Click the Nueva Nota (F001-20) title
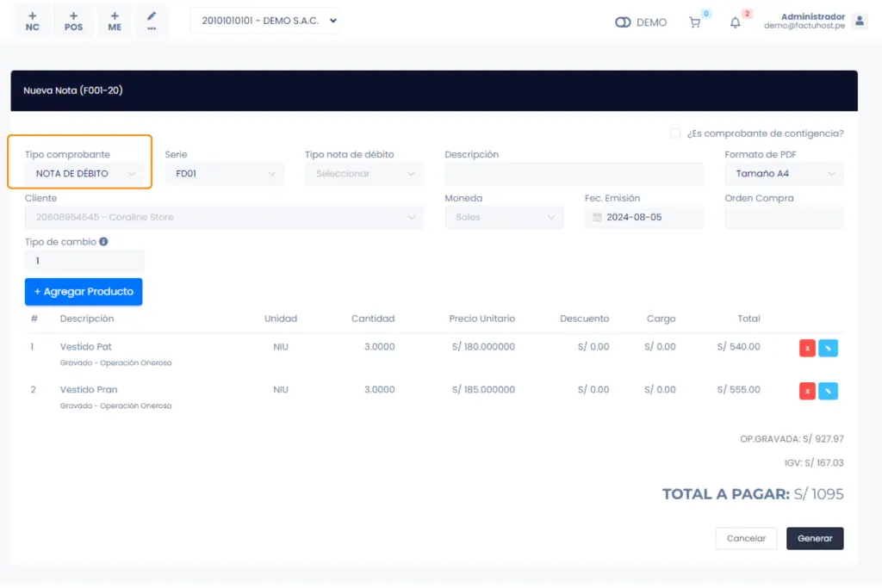This screenshot has width=882, height=588. (x=73, y=90)
